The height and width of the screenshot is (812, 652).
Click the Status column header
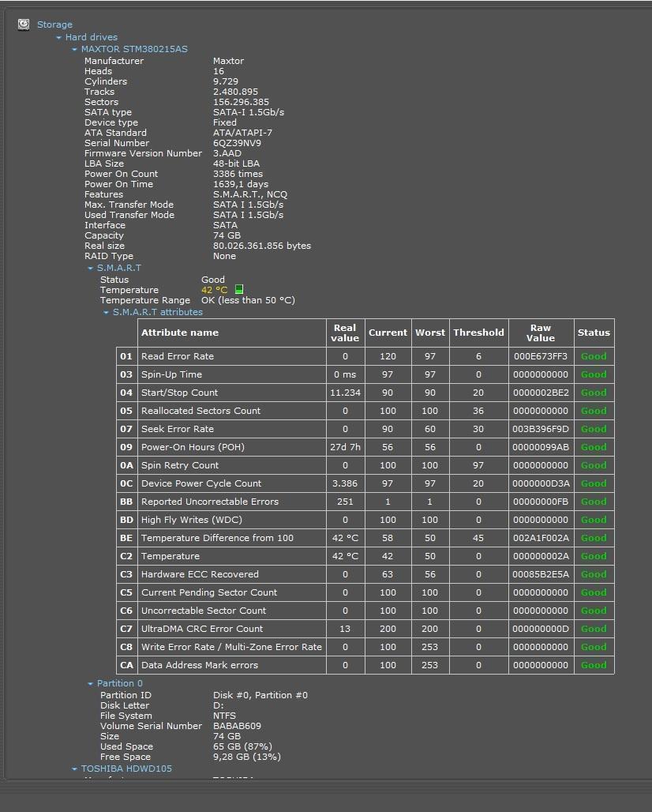[x=594, y=333]
